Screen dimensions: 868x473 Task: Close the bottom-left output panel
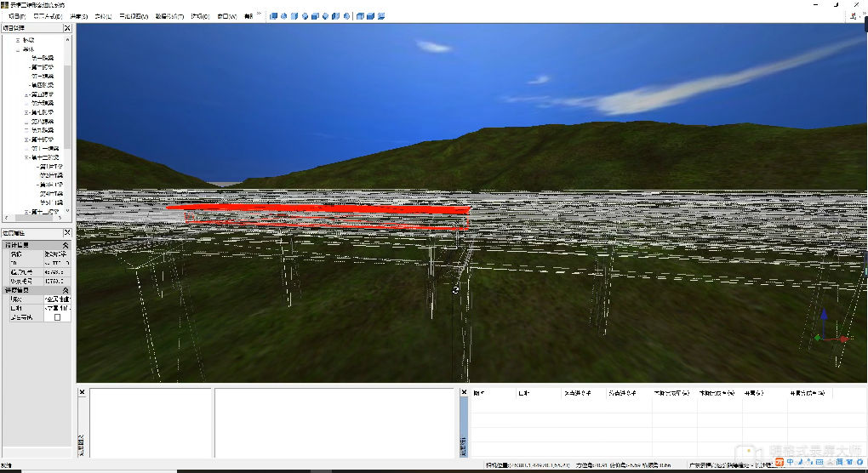coord(82,392)
